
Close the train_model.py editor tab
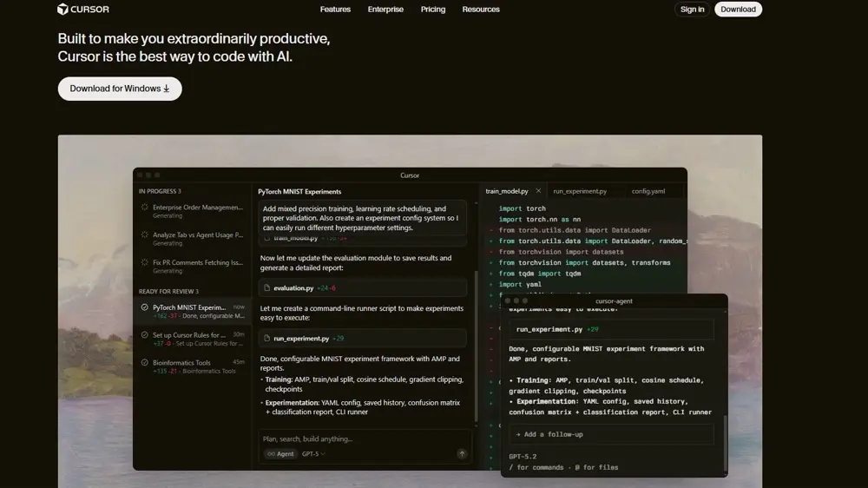538,191
